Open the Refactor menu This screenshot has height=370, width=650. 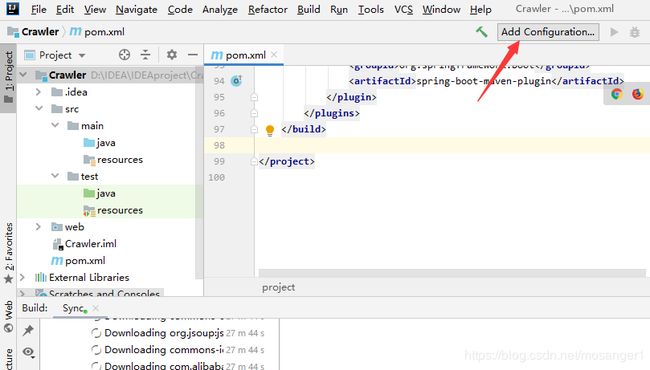[268, 9]
